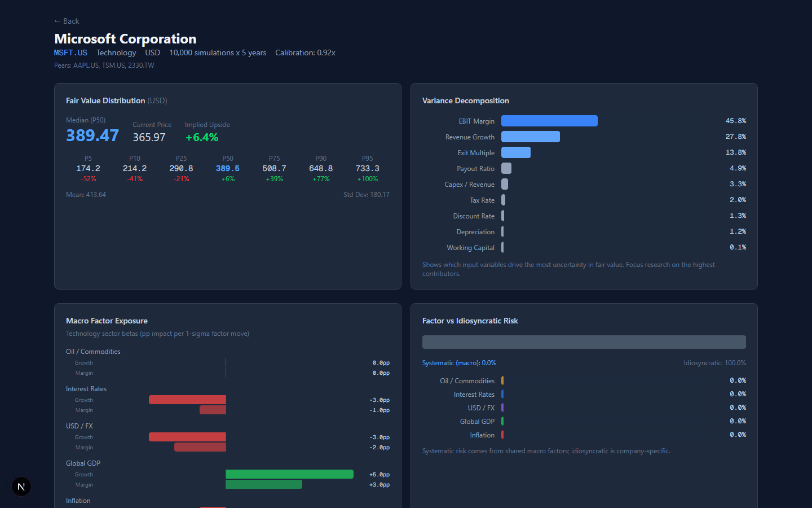Click the implied upside +6.4%
The image size is (812, 508).
tap(202, 137)
